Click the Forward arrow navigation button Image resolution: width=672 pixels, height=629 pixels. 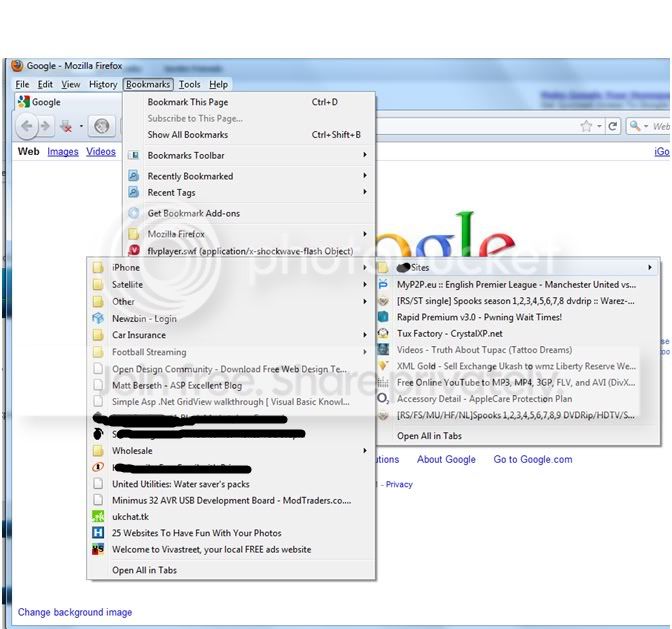pos(45,126)
